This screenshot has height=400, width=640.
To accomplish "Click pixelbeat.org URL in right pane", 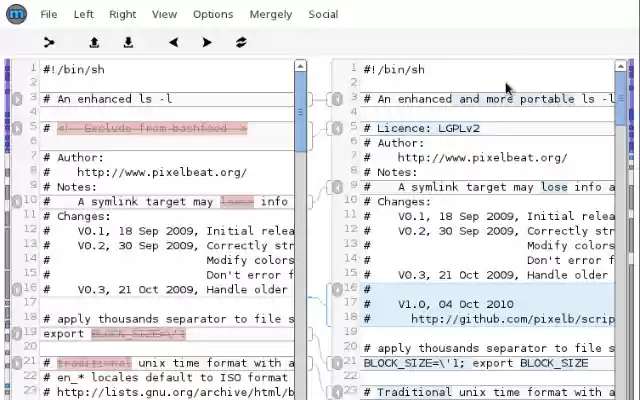I will click(482, 158).
